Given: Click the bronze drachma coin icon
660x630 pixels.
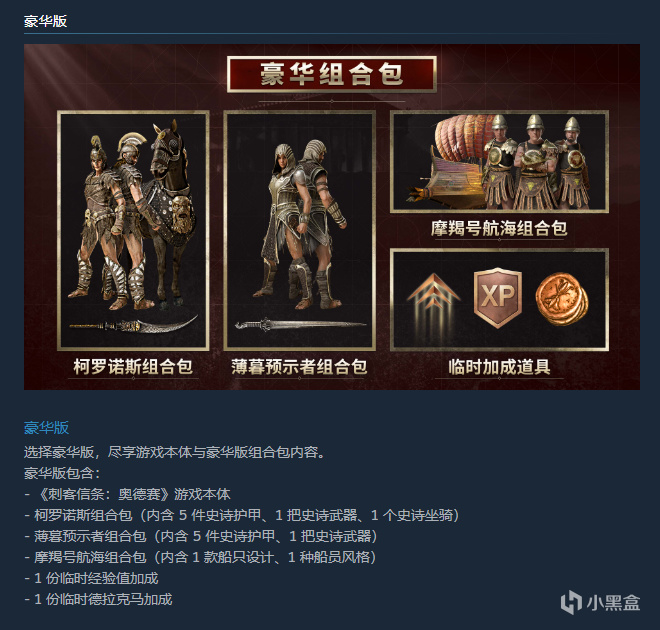Looking at the screenshot, I should coord(562,299).
